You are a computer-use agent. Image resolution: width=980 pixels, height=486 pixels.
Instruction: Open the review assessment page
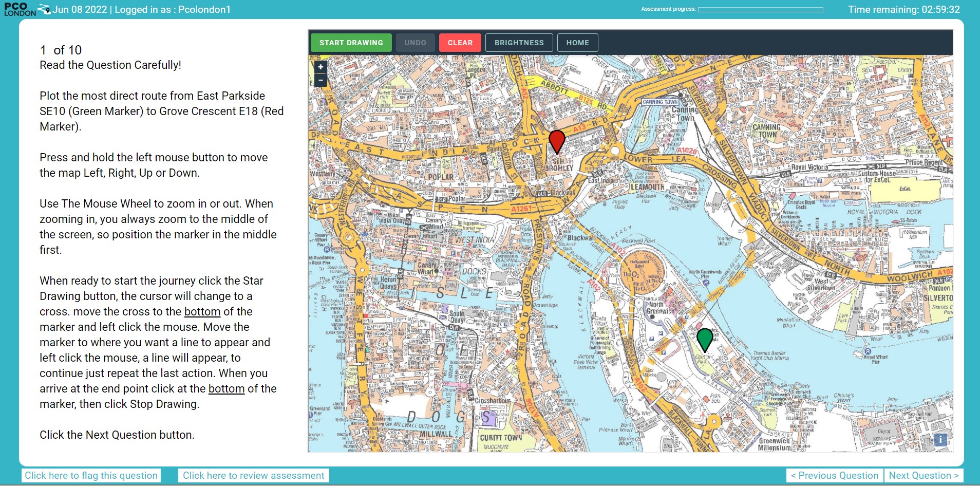253,475
